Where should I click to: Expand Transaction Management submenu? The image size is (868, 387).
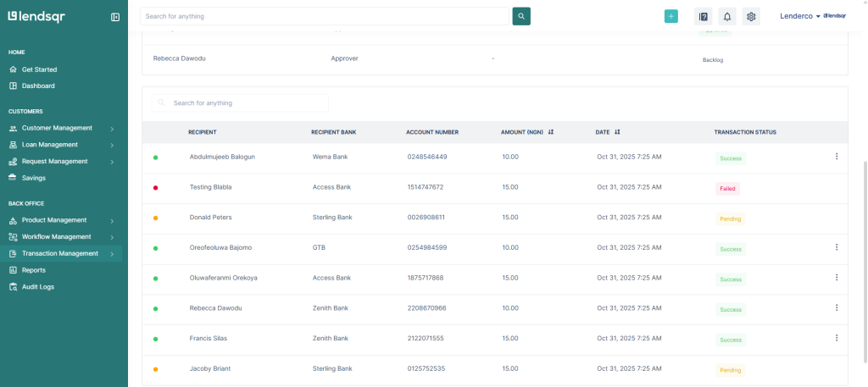coord(112,254)
